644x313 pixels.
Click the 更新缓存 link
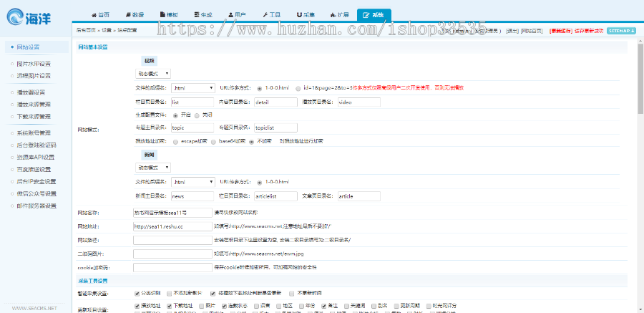coord(560,31)
